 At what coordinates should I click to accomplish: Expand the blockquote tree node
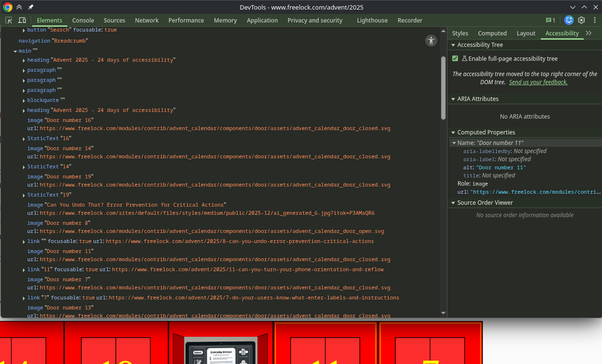click(23, 100)
